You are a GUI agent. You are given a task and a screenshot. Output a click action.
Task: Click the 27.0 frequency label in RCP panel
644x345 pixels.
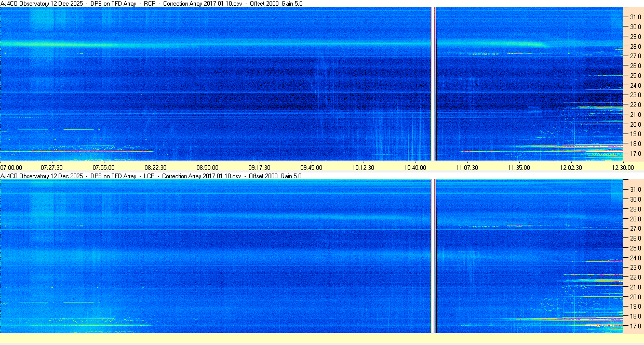635,56
